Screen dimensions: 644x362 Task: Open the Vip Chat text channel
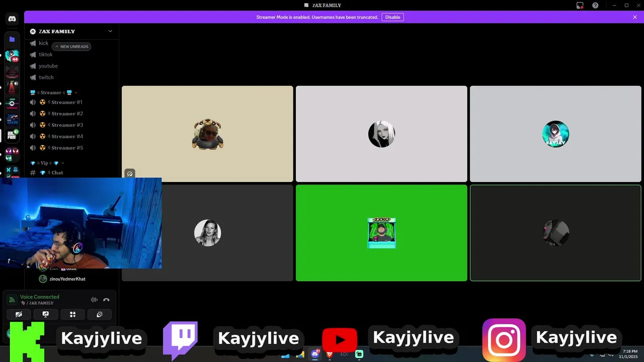(72, 172)
